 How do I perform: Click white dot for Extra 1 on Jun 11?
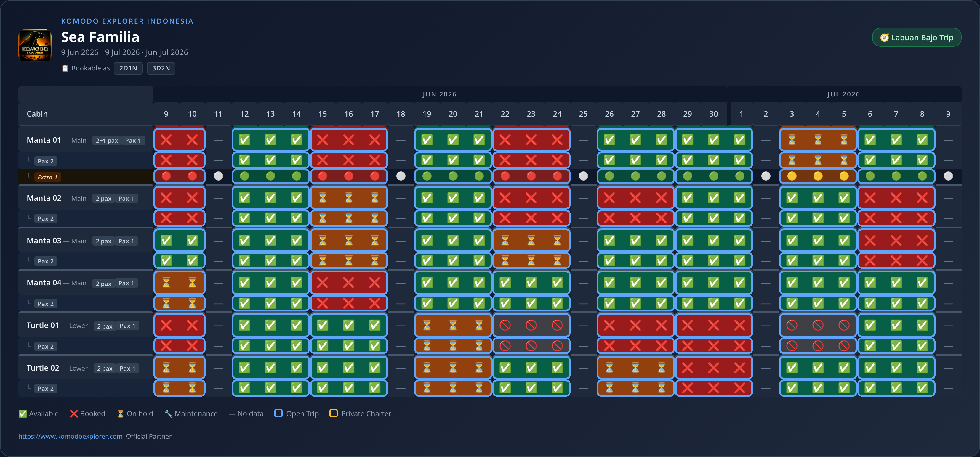coord(218,176)
